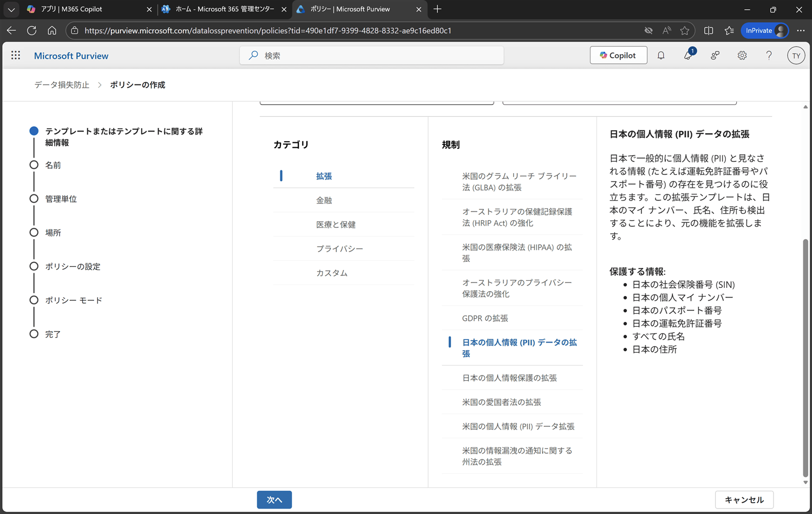This screenshot has height=514, width=812.
Task: Reload the page with refresh icon
Action: (x=31, y=30)
